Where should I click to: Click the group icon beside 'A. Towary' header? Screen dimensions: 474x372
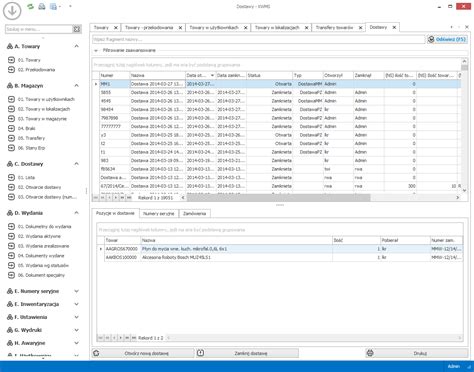pos(10,46)
